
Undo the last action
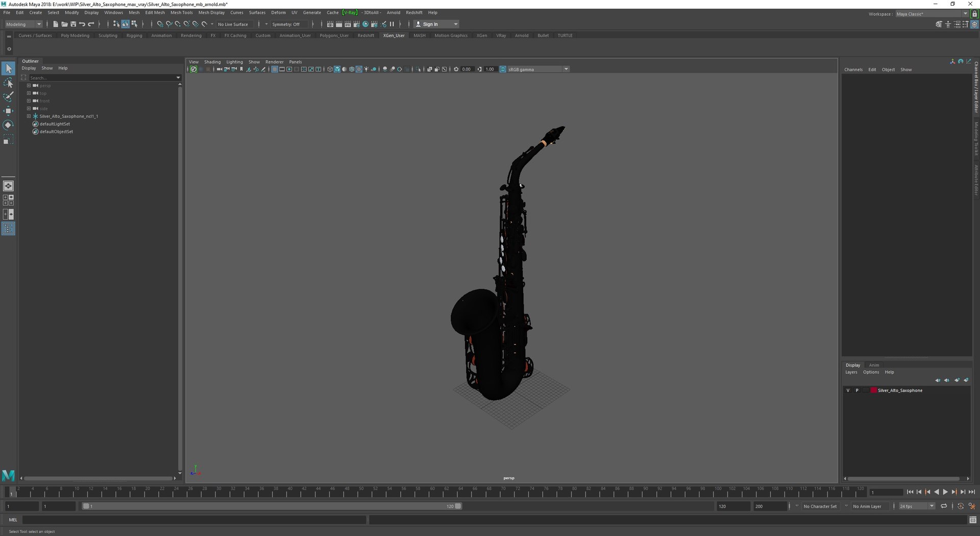coord(82,24)
